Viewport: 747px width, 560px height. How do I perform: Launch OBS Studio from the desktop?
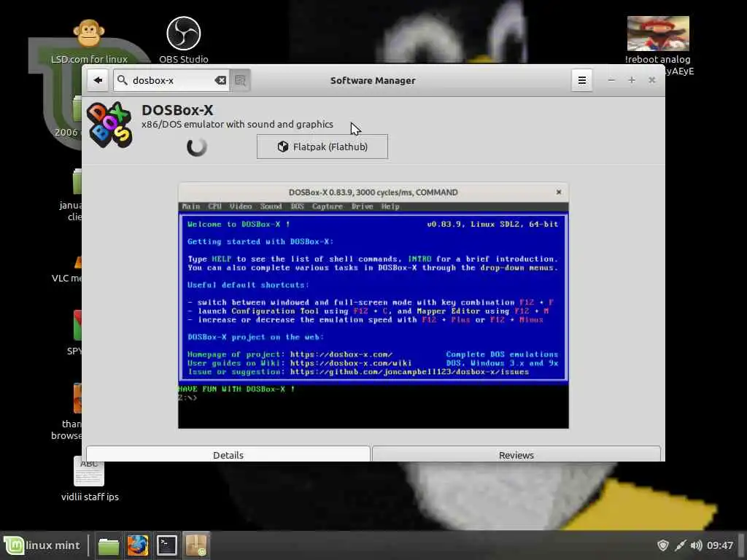pos(183,41)
